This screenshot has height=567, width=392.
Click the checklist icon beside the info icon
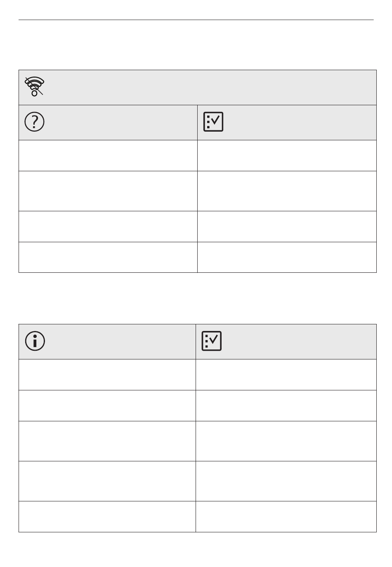tap(212, 341)
